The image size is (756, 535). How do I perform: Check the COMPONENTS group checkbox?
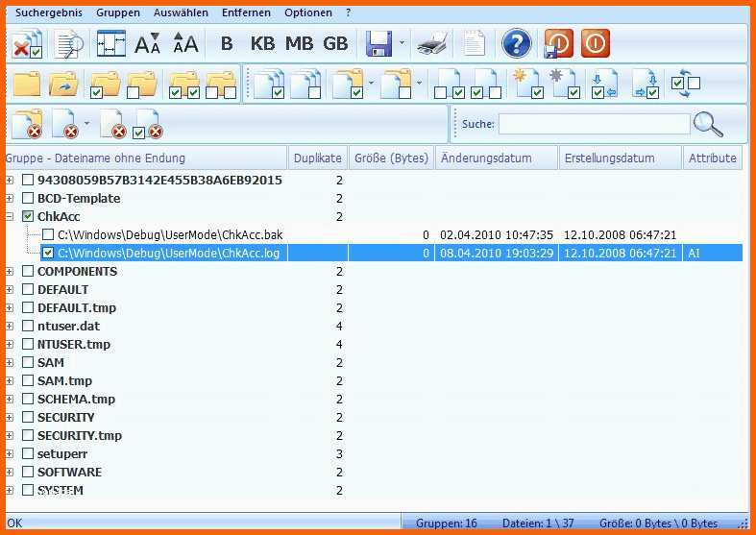click(28, 272)
